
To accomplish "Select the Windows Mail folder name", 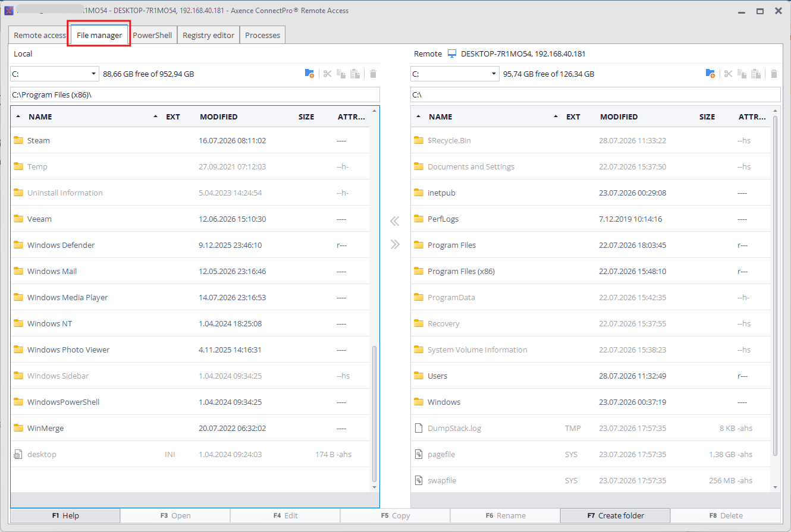I will [52, 271].
